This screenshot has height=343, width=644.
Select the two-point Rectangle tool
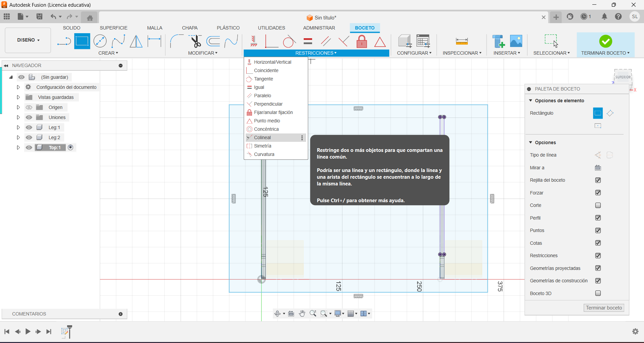coord(82,42)
